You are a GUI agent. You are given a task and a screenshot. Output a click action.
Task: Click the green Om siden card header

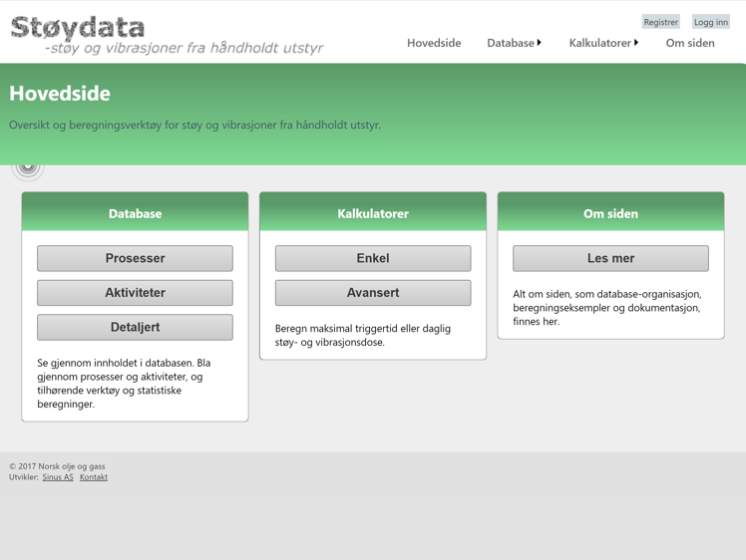[x=610, y=213]
